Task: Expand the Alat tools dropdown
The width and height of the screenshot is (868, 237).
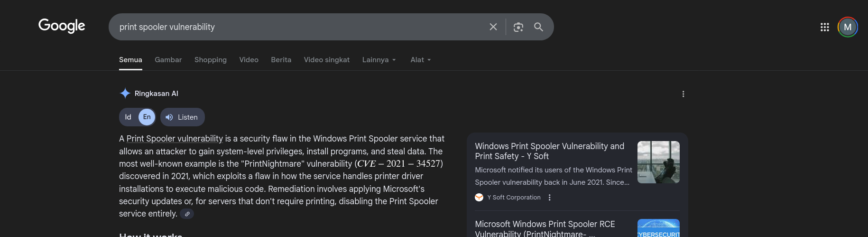Action: coord(421,60)
